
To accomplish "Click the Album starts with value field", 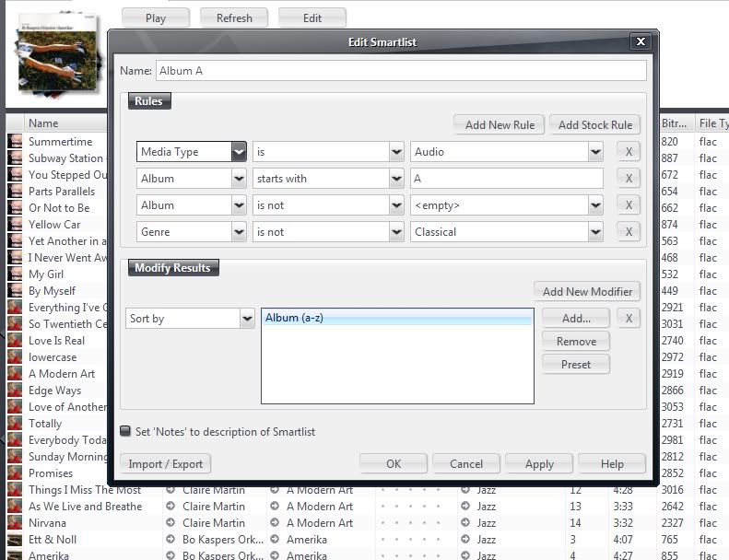I will pyautogui.click(x=507, y=179).
